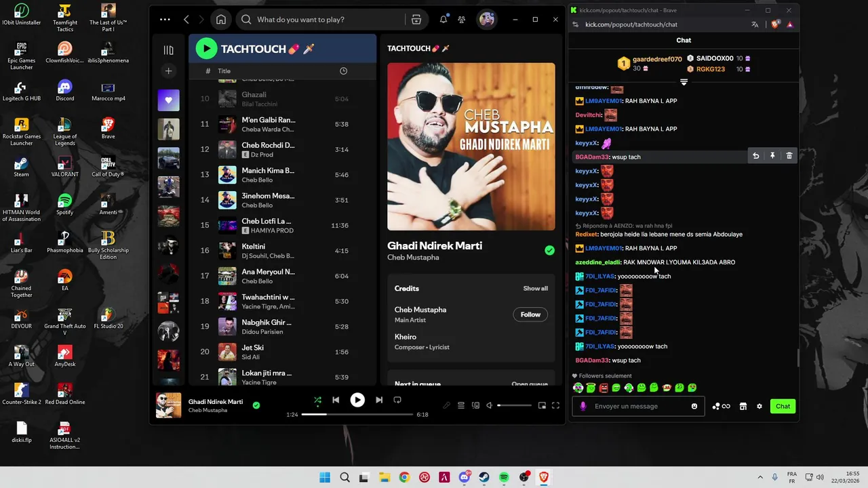This screenshot has height=488, width=868.
Task: Select track 'Cheb Lotfi La ...'
Action: point(282,226)
